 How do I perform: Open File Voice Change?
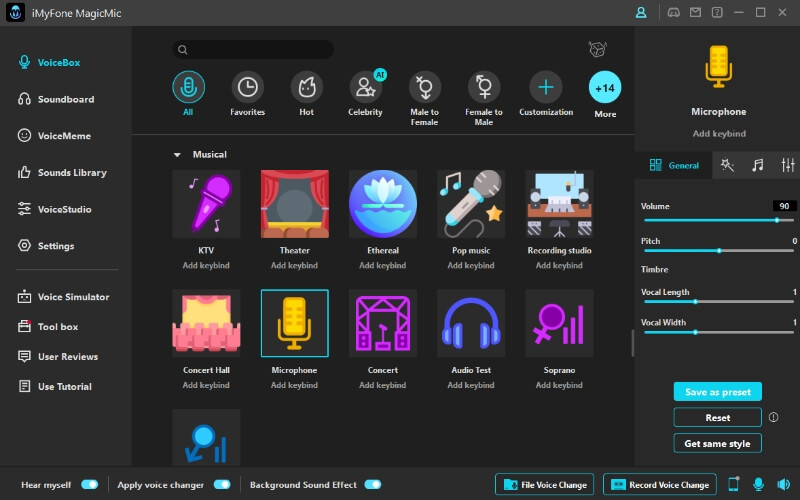(x=544, y=484)
